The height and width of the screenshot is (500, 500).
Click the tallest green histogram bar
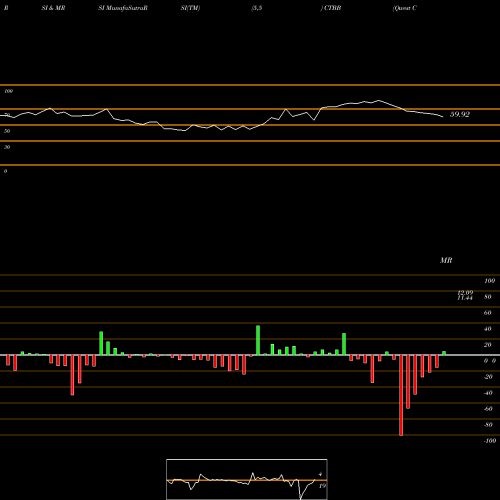pyautogui.click(x=258, y=340)
